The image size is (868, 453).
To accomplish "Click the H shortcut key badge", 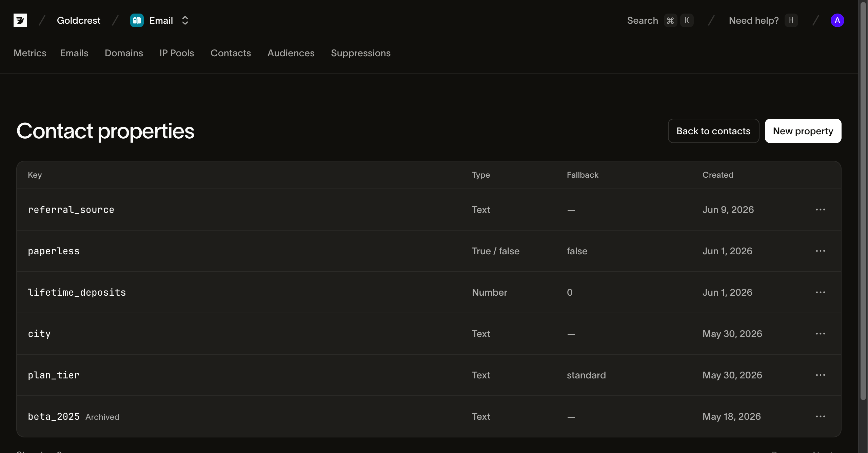I will pos(791,20).
